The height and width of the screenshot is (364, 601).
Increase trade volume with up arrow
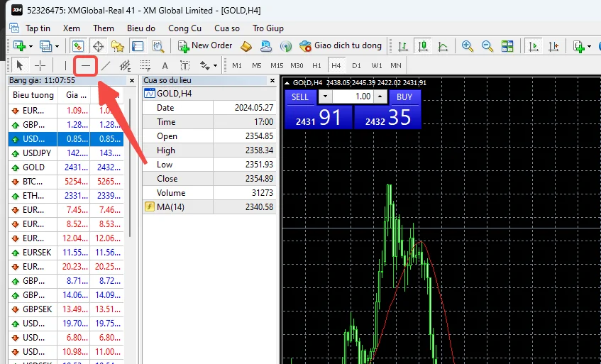pos(380,97)
